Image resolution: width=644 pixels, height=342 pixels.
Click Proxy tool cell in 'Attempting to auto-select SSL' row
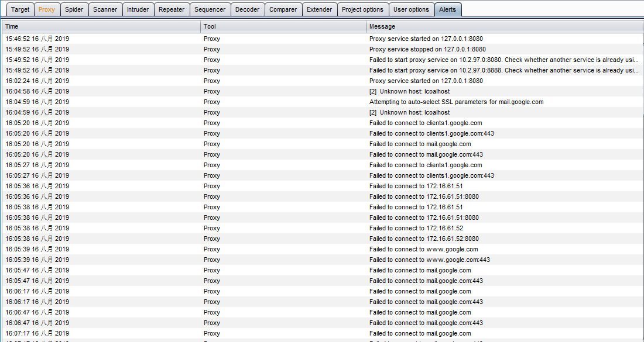click(212, 102)
